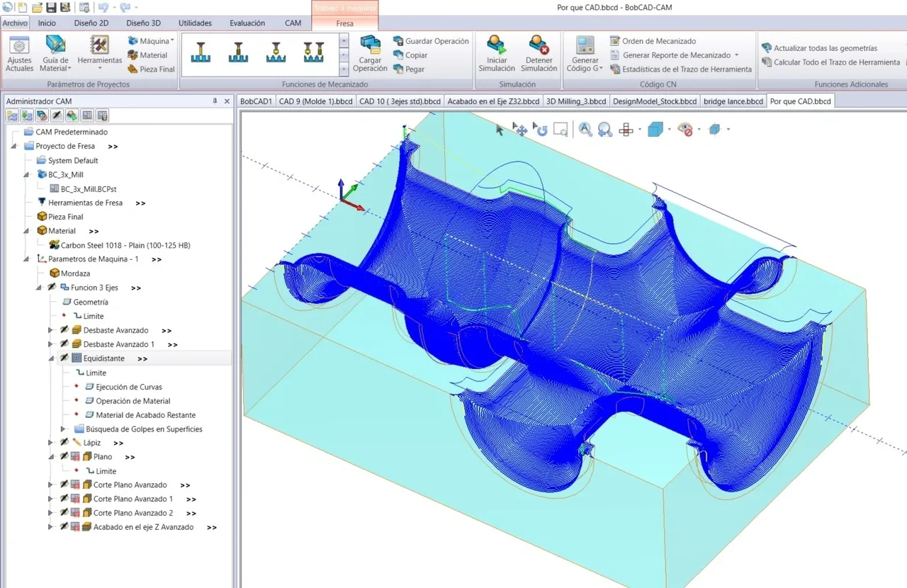Switch to the Diseño 3D ribbon tab
Screen dimensions: 907x588
(x=142, y=23)
